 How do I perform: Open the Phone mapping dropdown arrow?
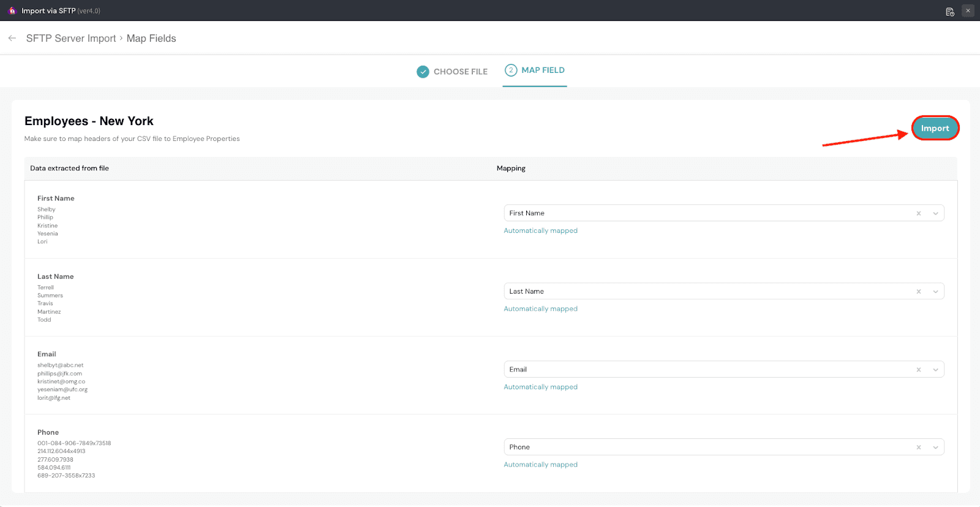935,448
